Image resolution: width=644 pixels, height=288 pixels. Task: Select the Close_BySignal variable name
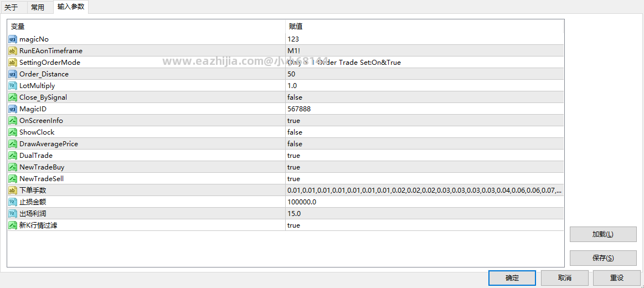[x=43, y=97]
